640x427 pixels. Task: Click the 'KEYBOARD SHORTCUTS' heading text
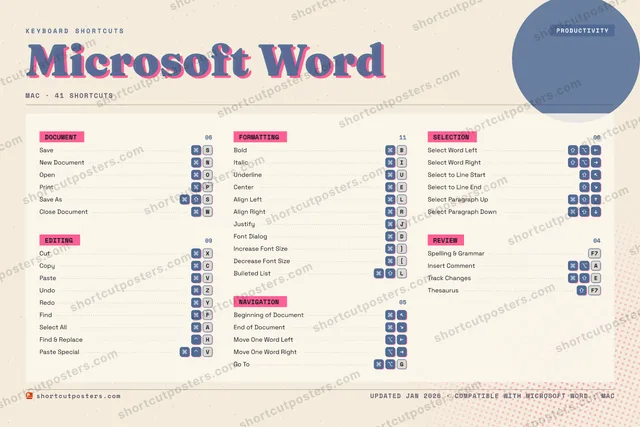(75, 31)
